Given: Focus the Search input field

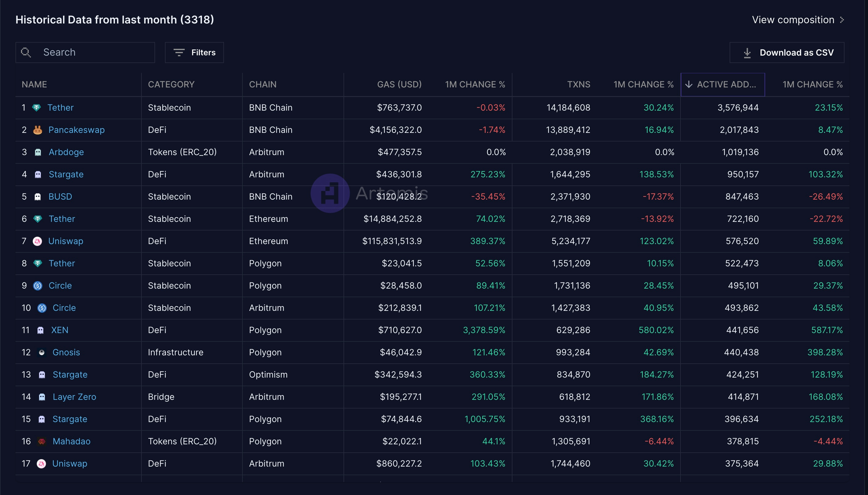Looking at the screenshot, I should point(85,52).
